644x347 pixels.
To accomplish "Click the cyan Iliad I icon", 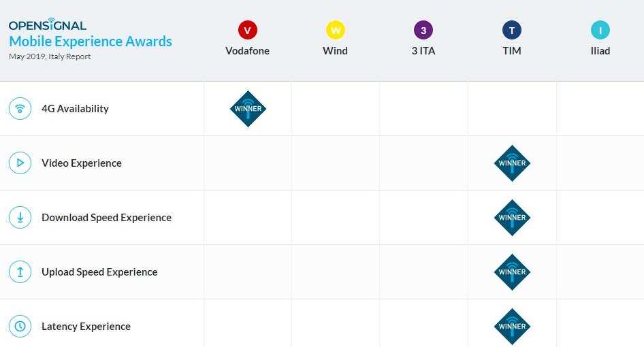I will tap(600, 30).
